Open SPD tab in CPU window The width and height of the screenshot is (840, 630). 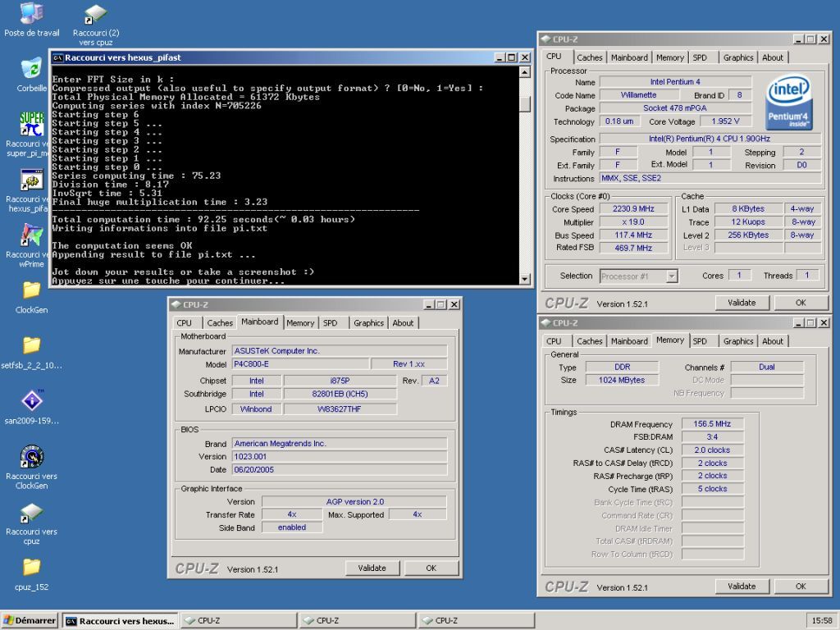(700, 57)
